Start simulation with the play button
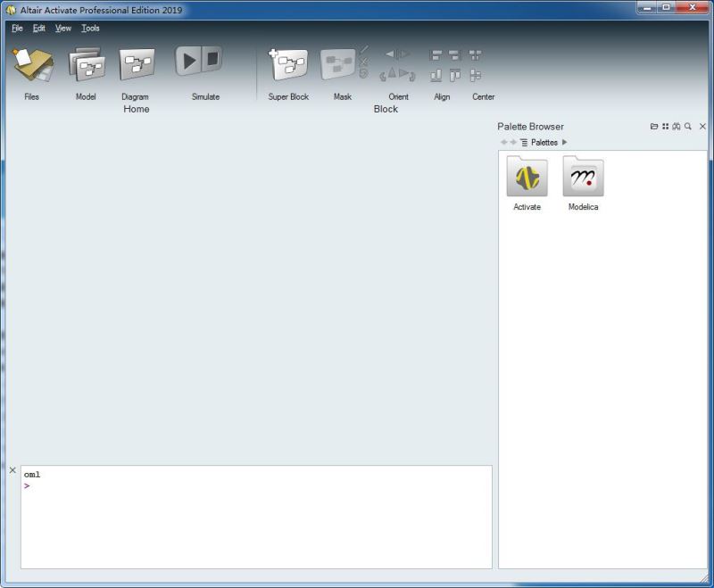The width and height of the screenshot is (714, 588). tap(187, 61)
